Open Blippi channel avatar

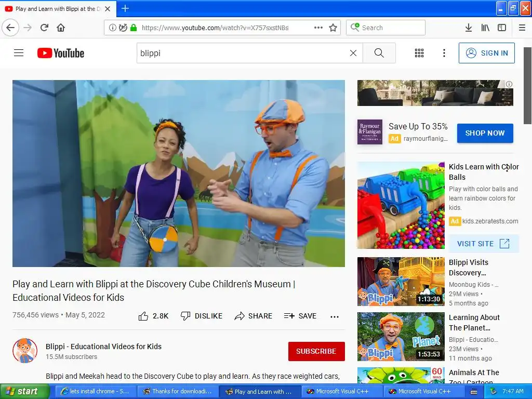click(x=25, y=351)
